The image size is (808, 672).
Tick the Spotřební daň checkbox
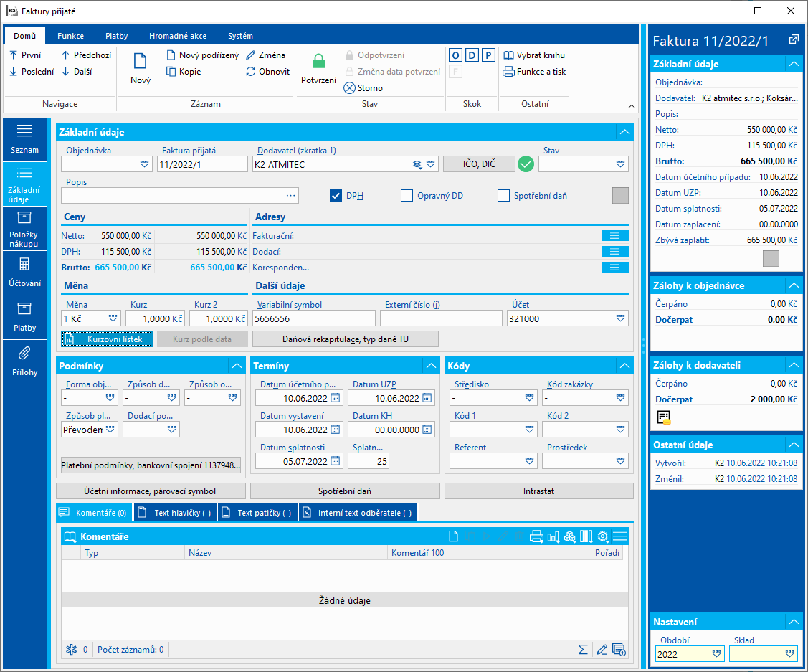503,195
